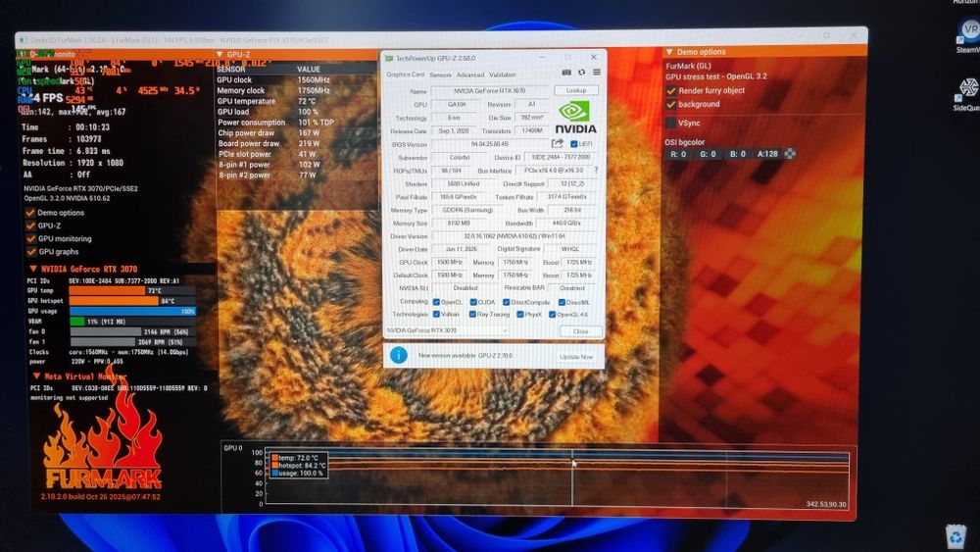Toggle the PhysX checkbox
Viewport: 980px width, 552px height.
[x=520, y=315]
